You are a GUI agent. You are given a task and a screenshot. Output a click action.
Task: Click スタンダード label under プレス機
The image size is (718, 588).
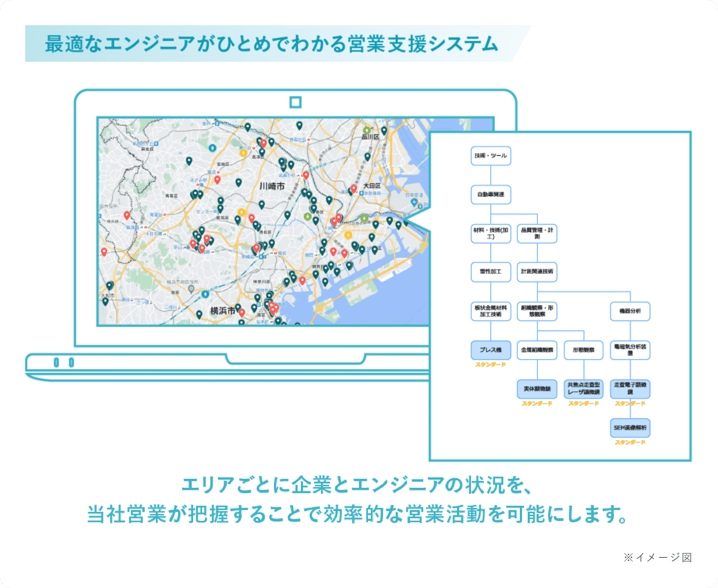(490, 365)
